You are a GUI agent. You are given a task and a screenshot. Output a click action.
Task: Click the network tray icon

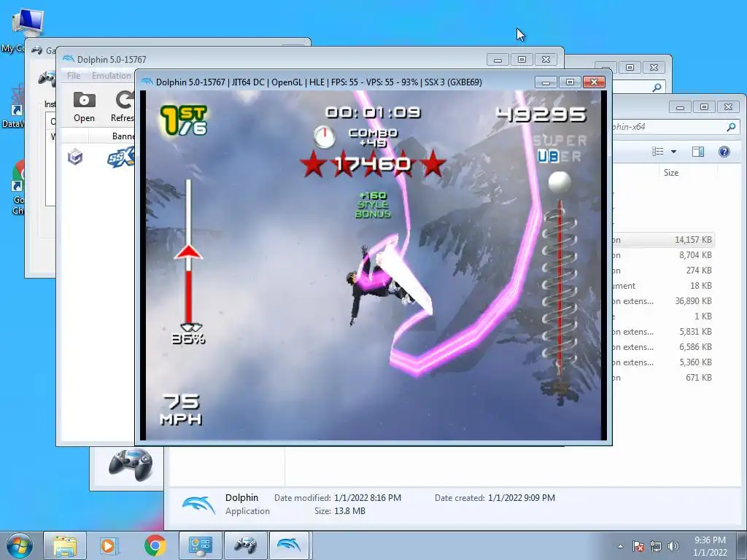[x=656, y=546]
